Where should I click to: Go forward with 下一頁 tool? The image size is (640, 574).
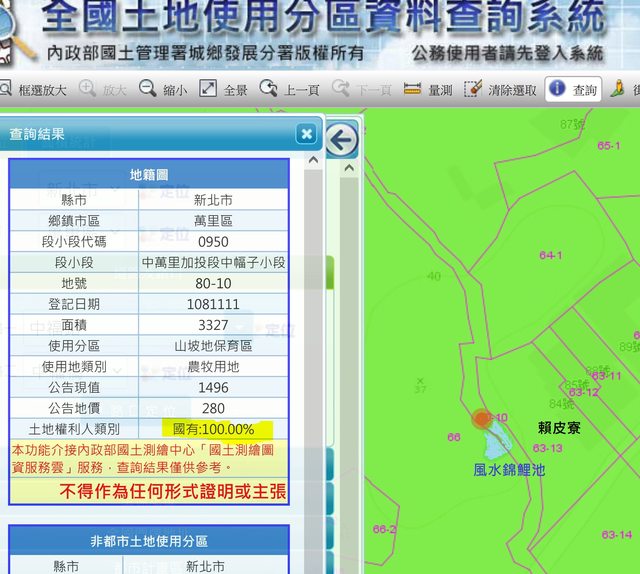click(x=362, y=90)
